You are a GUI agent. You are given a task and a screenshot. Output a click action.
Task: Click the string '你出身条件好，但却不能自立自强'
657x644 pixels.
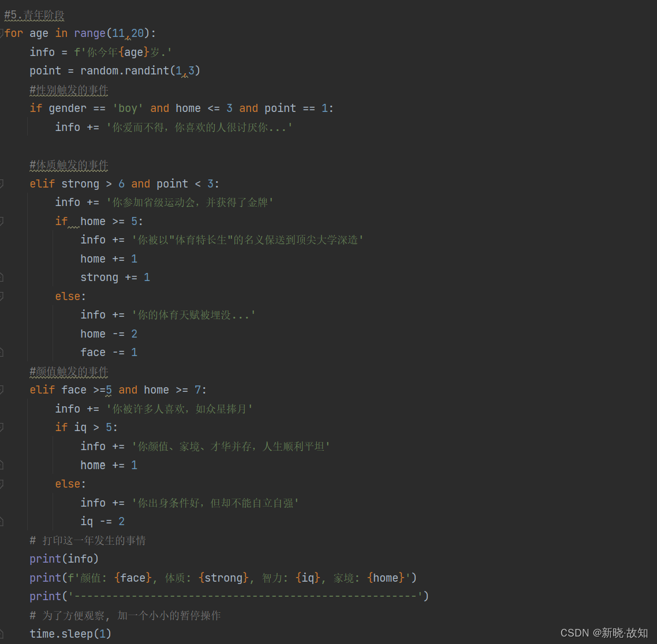215,503
